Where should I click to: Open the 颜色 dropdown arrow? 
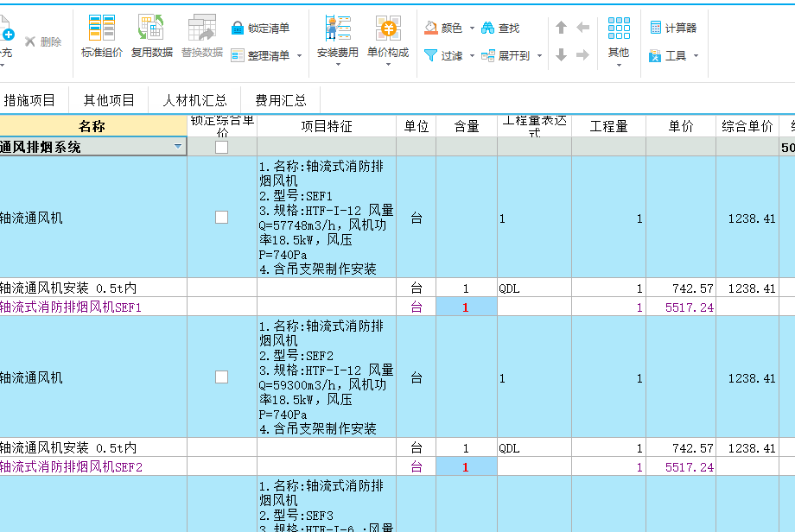(472, 28)
